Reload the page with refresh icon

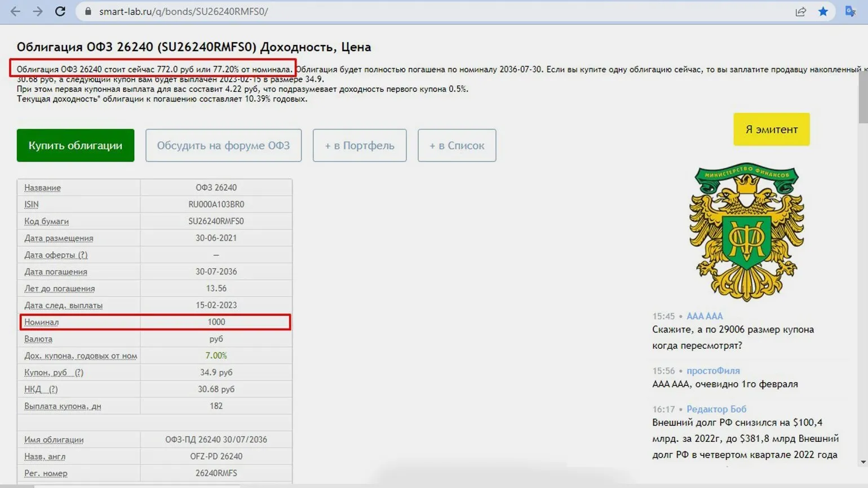(x=60, y=11)
